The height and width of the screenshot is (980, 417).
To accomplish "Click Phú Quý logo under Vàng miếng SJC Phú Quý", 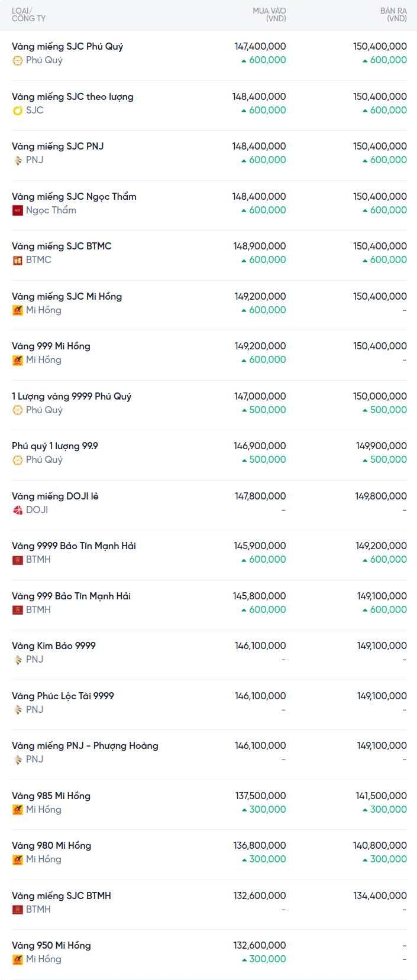I will click(x=18, y=60).
